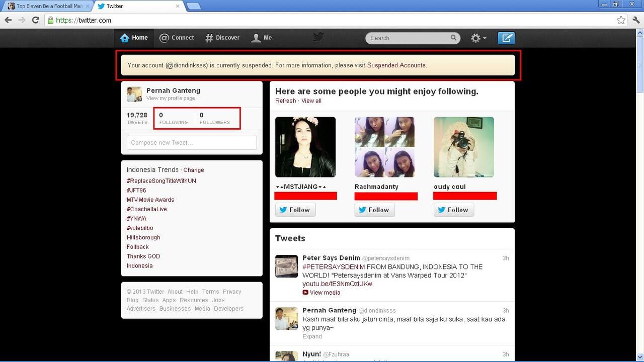This screenshot has width=644, height=362.
Task: Click the blue compose tweet button
Action: pos(506,38)
